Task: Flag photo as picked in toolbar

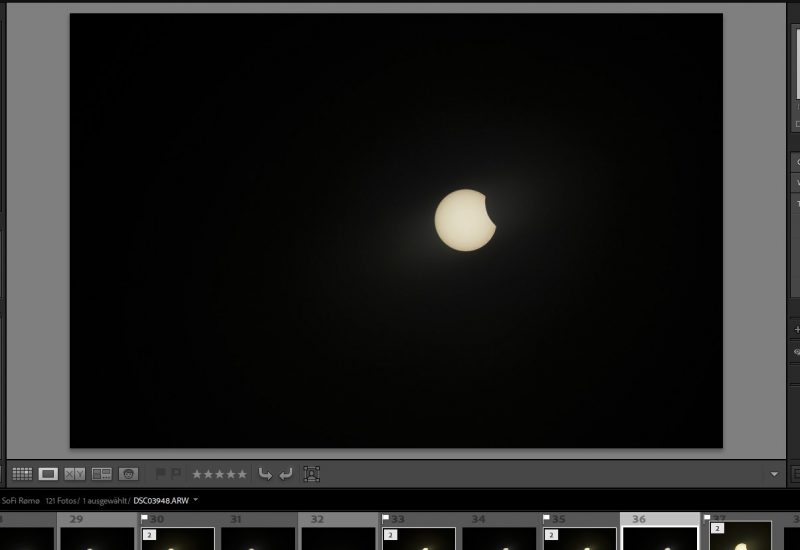Action: tap(160, 474)
